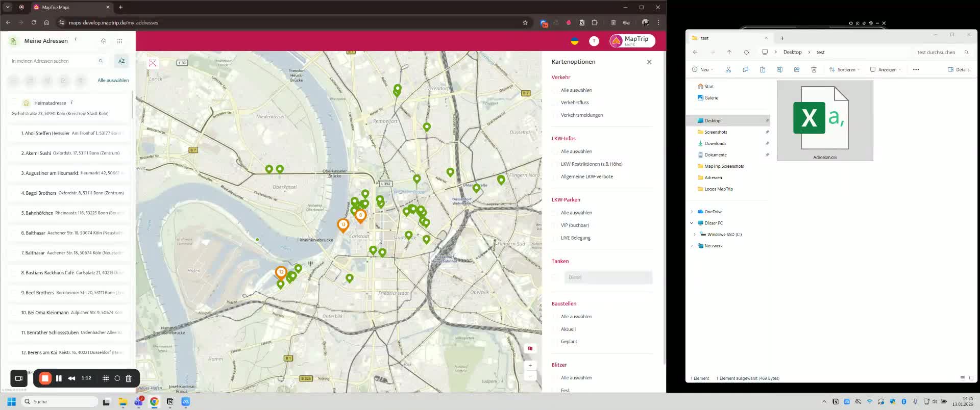Open the round T user avatar

coord(594,41)
